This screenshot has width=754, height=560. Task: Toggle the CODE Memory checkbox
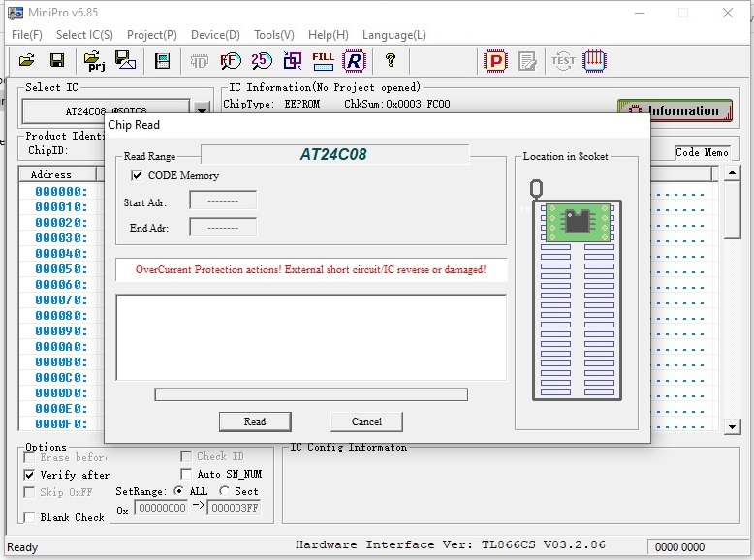point(137,175)
